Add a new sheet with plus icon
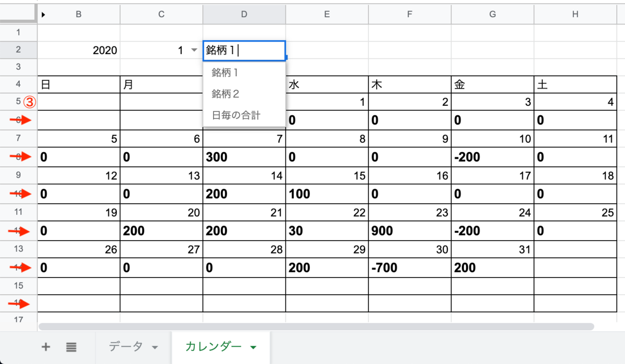This screenshot has height=364, width=625. click(x=46, y=347)
